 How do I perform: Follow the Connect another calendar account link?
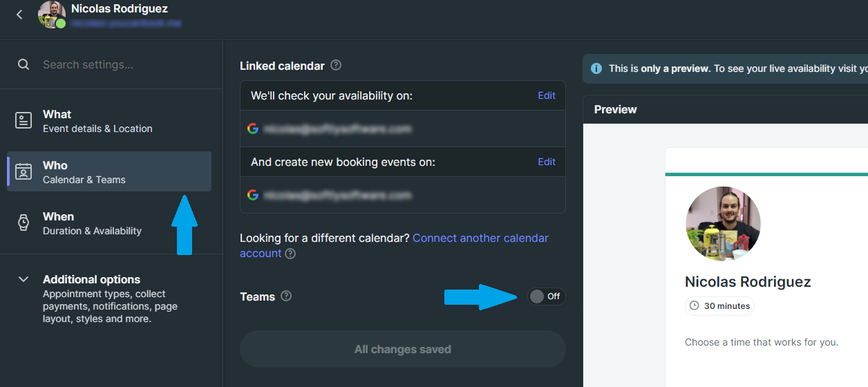point(394,245)
